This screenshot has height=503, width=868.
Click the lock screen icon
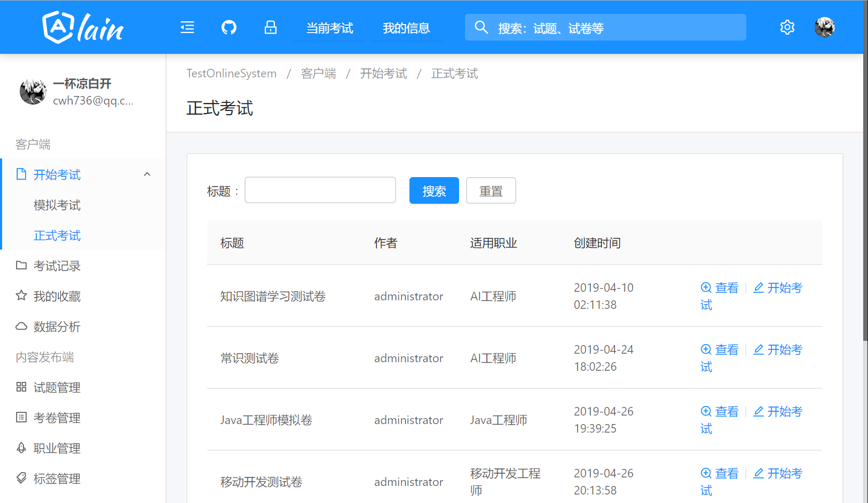(271, 27)
